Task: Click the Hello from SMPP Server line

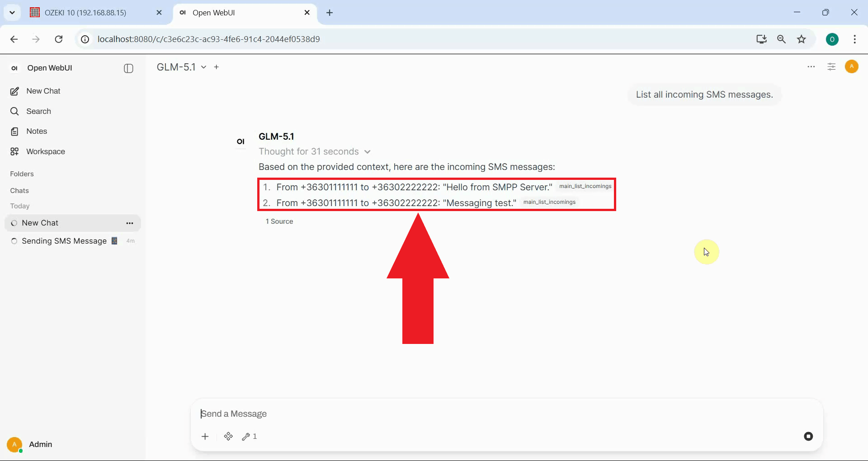Action: (x=414, y=187)
